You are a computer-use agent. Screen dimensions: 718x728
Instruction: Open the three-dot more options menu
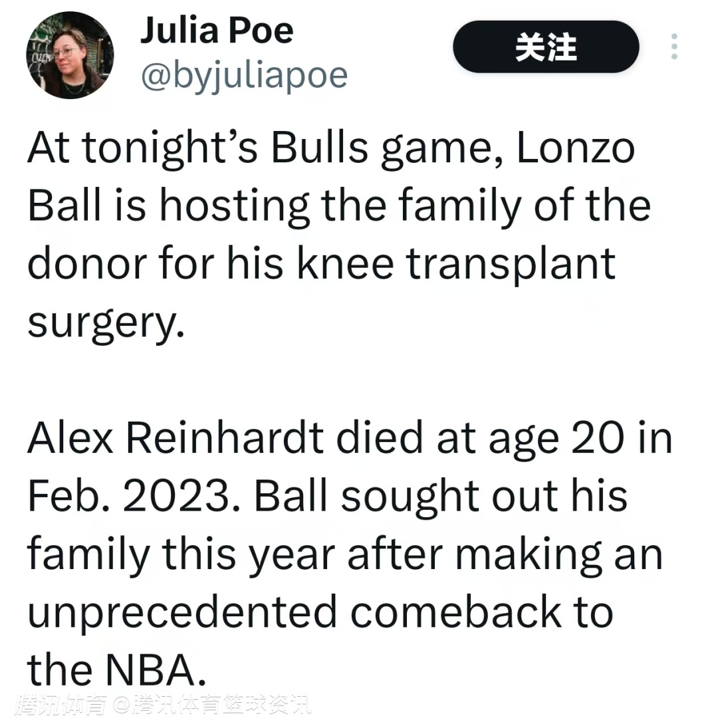pos(674,47)
